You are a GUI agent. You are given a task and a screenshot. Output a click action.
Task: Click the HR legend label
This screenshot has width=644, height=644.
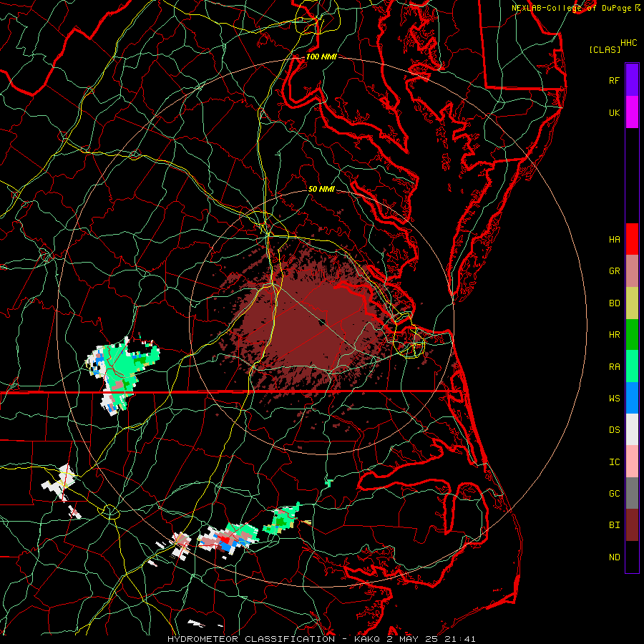click(614, 335)
